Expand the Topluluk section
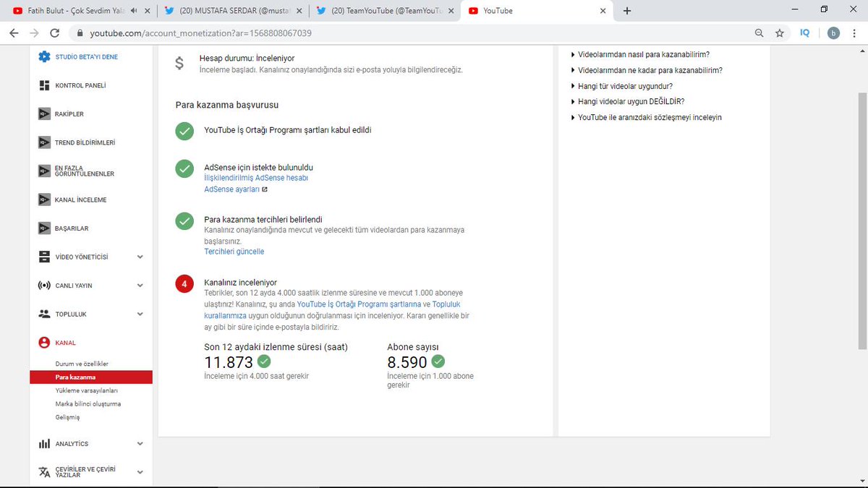Viewport: 868px width, 488px height. (140, 314)
